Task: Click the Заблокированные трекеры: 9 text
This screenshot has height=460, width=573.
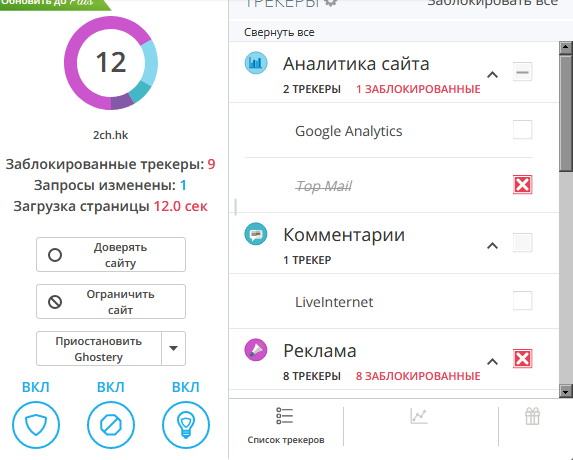Action: click(x=110, y=164)
